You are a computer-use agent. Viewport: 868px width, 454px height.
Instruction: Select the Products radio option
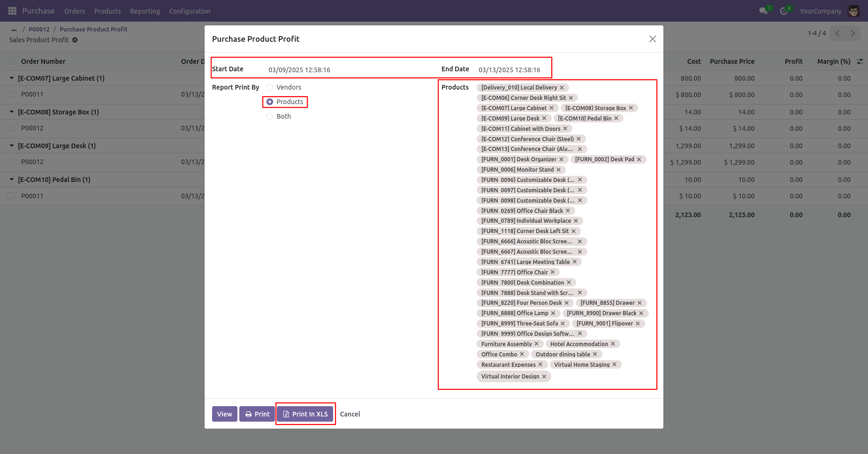tap(270, 102)
